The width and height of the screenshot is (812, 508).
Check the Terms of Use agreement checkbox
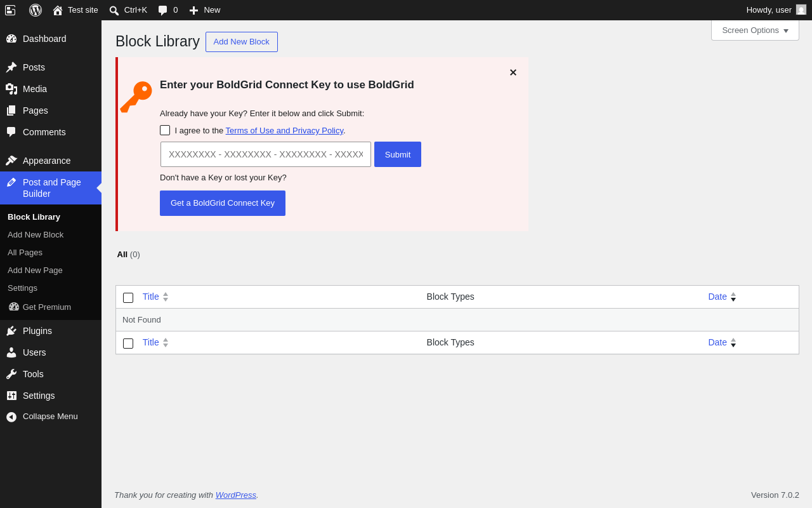[165, 130]
